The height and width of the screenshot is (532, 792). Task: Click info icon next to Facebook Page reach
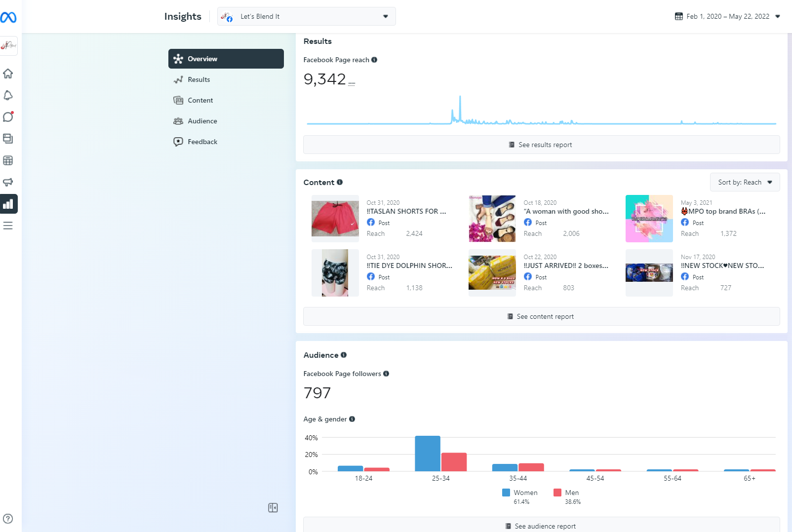click(x=374, y=60)
